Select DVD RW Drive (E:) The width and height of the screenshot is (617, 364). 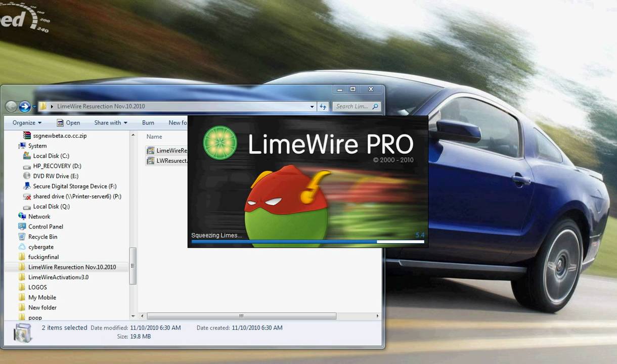pos(56,176)
